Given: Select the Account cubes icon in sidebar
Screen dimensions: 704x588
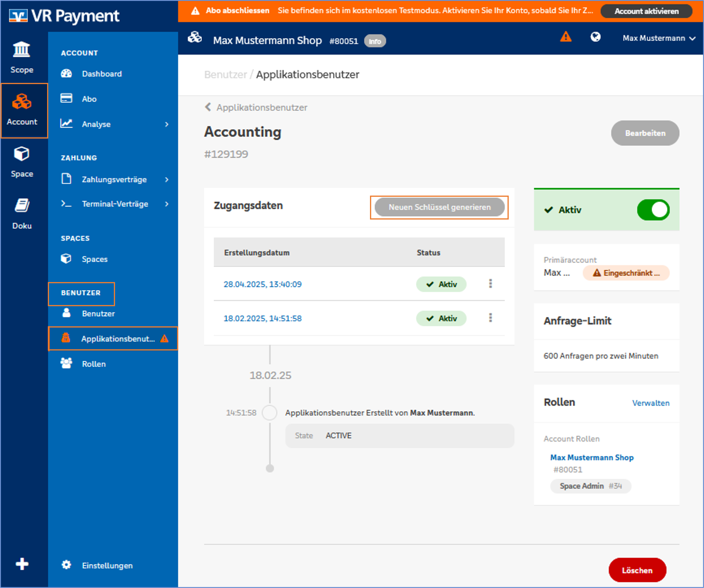Looking at the screenshot, I should pyautogui.click(x=22, y=102).
